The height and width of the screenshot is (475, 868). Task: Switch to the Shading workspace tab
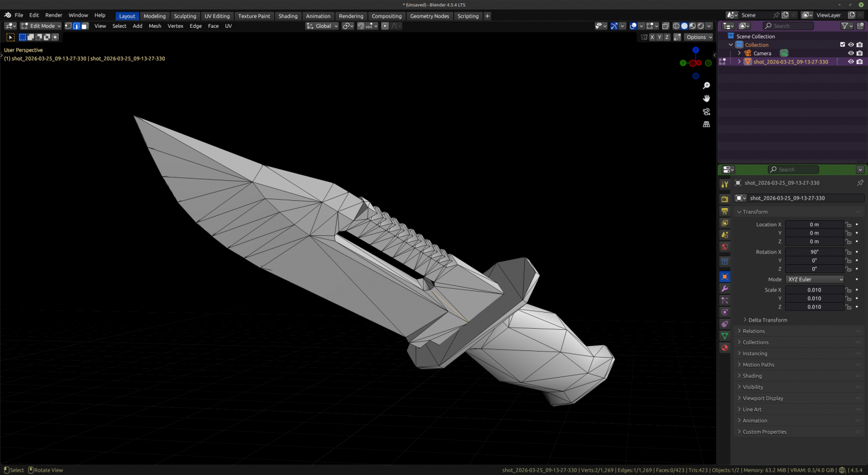click(x=288, y=16)
